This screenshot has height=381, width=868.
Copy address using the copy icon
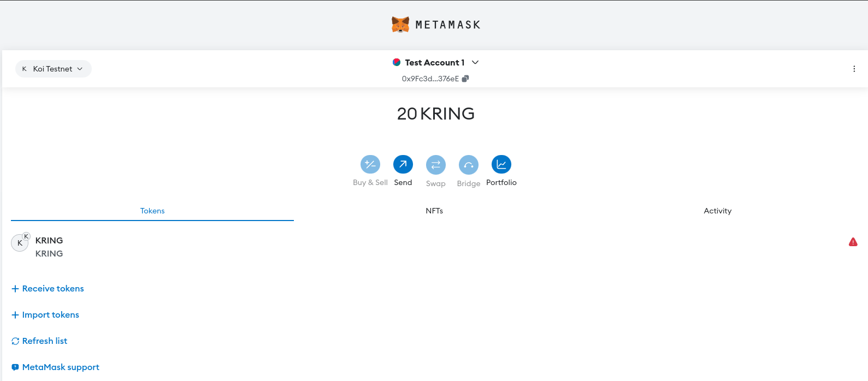tap(465, 79)
